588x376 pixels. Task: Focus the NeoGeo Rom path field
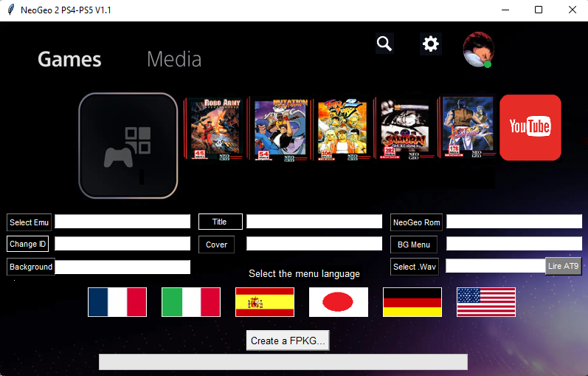click(514, 222)
